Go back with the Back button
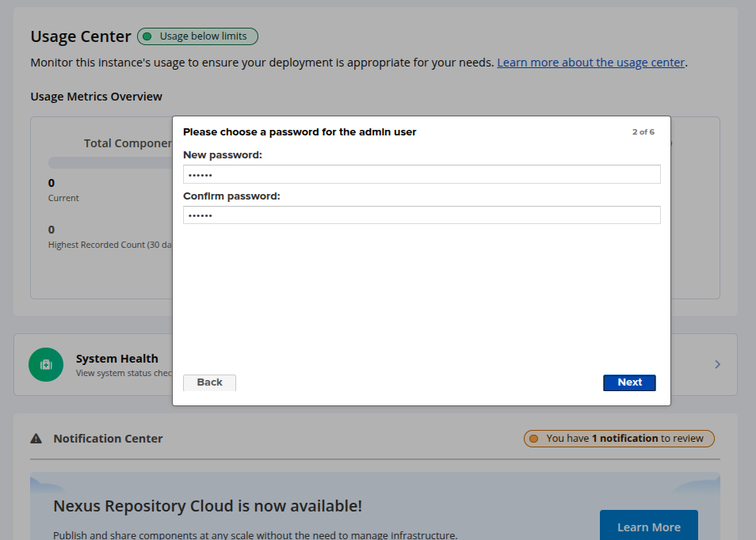Viewport: 756px width, 540px height. (x=209, y=382)
